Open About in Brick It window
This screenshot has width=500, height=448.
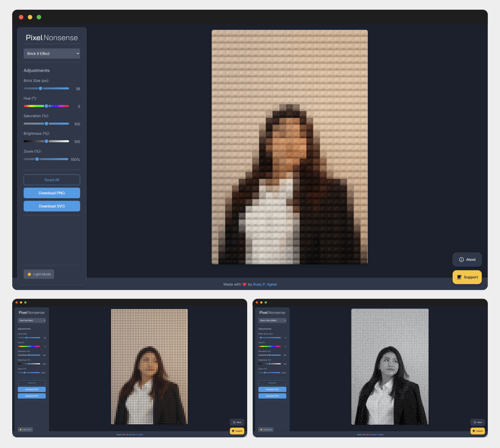(x=467, y=259)
